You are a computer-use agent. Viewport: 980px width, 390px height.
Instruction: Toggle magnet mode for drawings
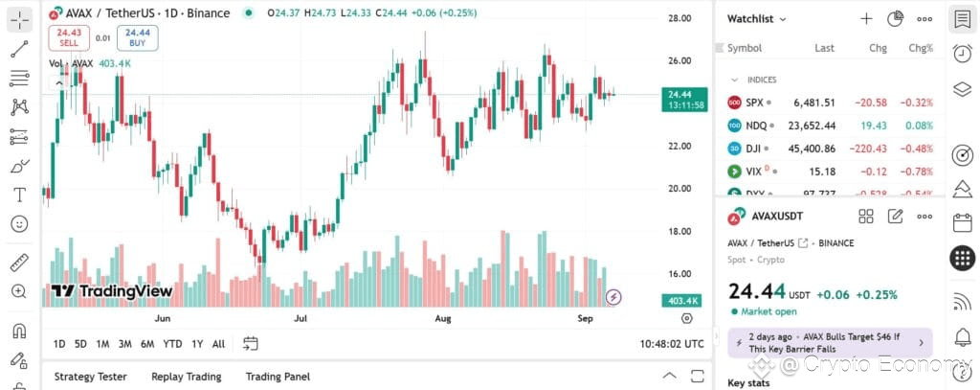pos(19,330)
